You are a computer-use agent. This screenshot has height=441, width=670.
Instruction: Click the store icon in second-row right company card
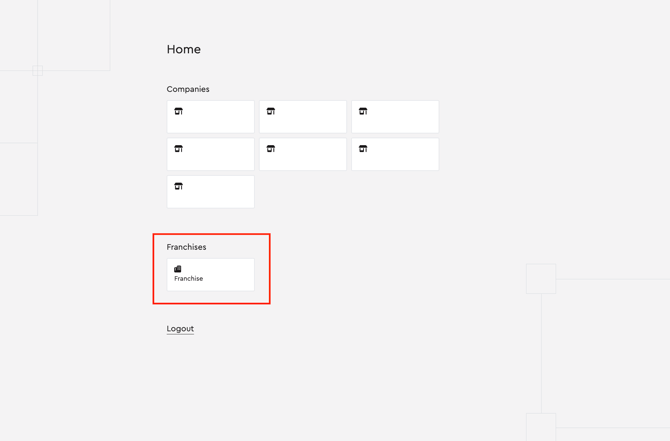[x=363, y=149]
